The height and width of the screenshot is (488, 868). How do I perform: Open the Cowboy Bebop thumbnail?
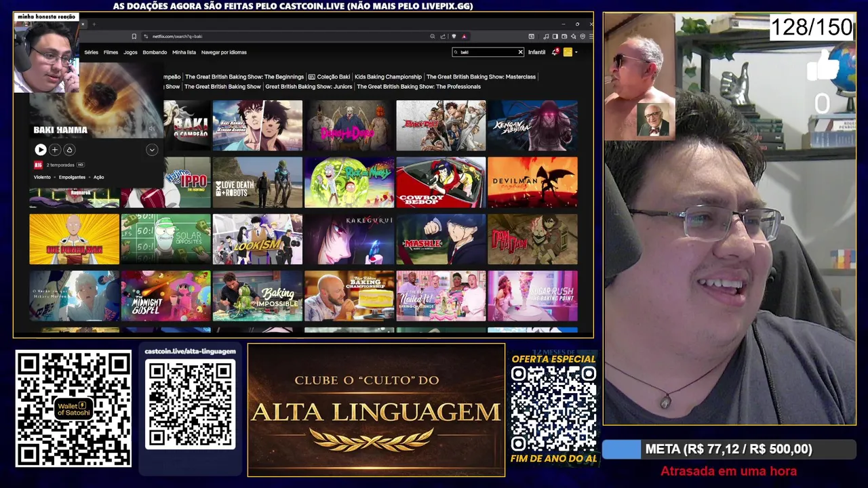pyautogui.click(x=441, y=182)
